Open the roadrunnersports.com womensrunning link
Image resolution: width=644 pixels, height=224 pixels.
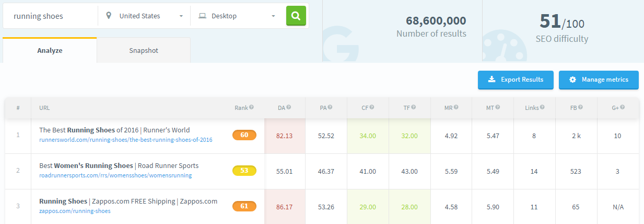(x=115, y=175)
